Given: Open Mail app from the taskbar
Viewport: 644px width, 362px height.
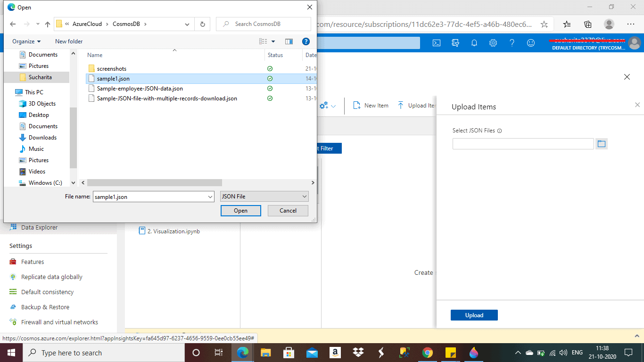Looking at the screenshot, I should [312, 353].
